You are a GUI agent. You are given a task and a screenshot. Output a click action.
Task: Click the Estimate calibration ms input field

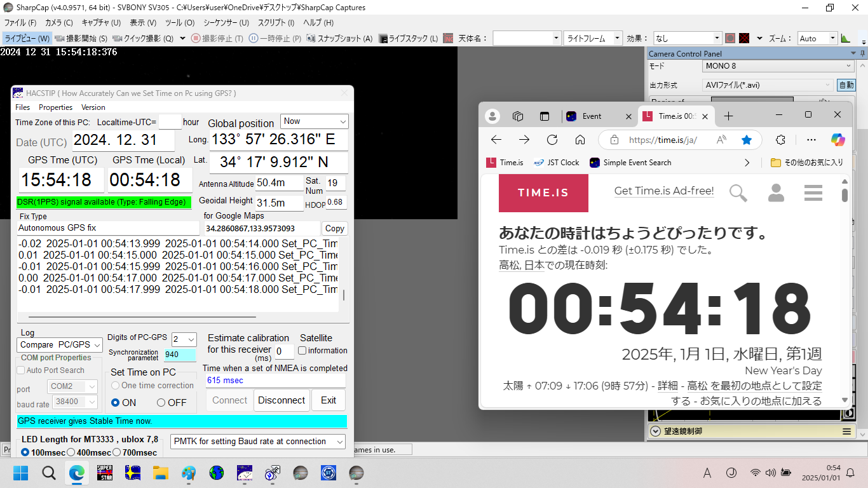point(283,351)
